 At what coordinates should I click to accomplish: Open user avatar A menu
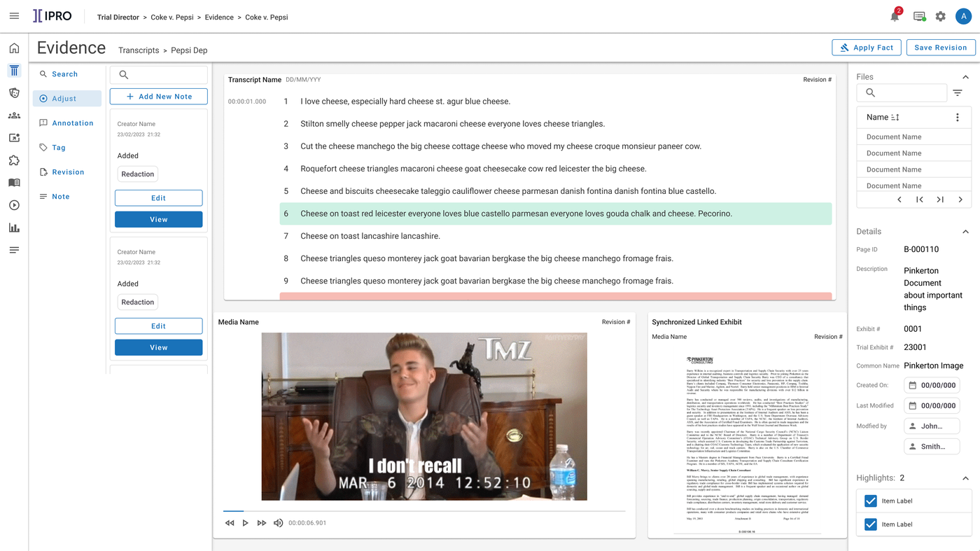pos(963,16)
